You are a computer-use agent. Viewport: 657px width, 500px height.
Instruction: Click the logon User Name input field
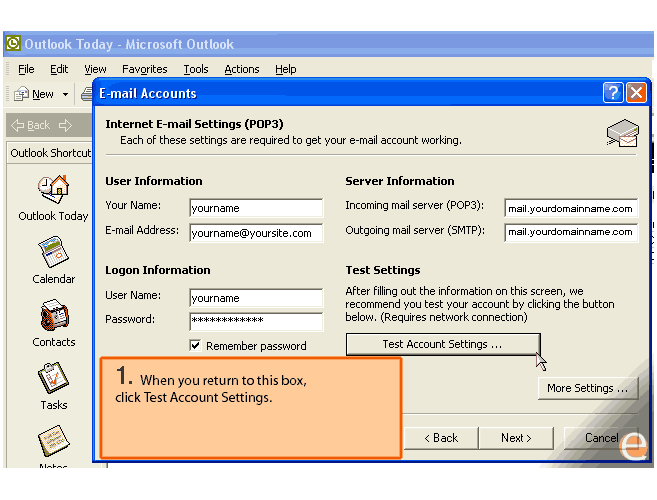coord(256,298)
